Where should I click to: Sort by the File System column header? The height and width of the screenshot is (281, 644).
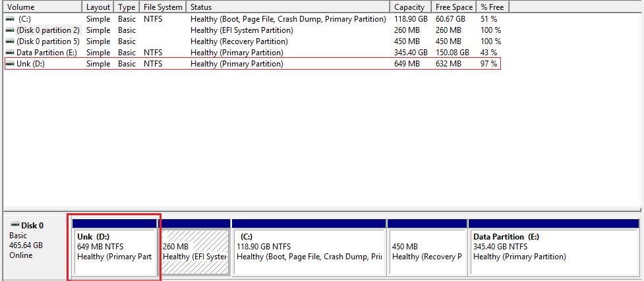[x=163, y=7]
